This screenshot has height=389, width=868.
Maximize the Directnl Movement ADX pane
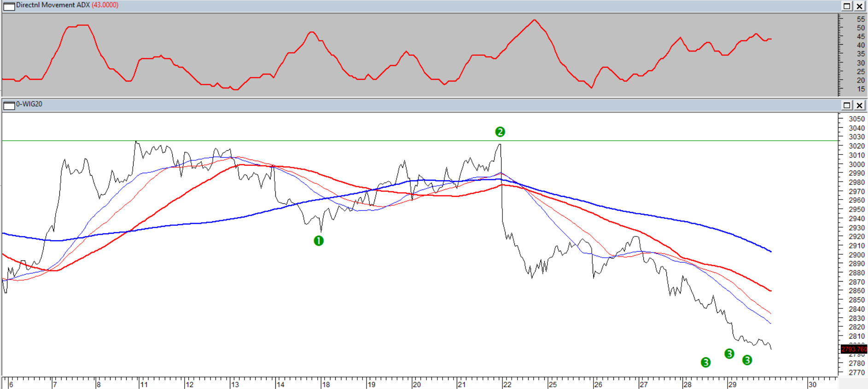click(847, 6)
